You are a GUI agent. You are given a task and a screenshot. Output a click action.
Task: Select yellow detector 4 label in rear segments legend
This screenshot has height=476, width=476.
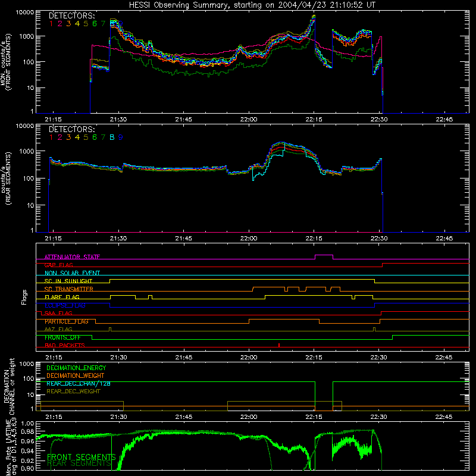pos(77,137)
